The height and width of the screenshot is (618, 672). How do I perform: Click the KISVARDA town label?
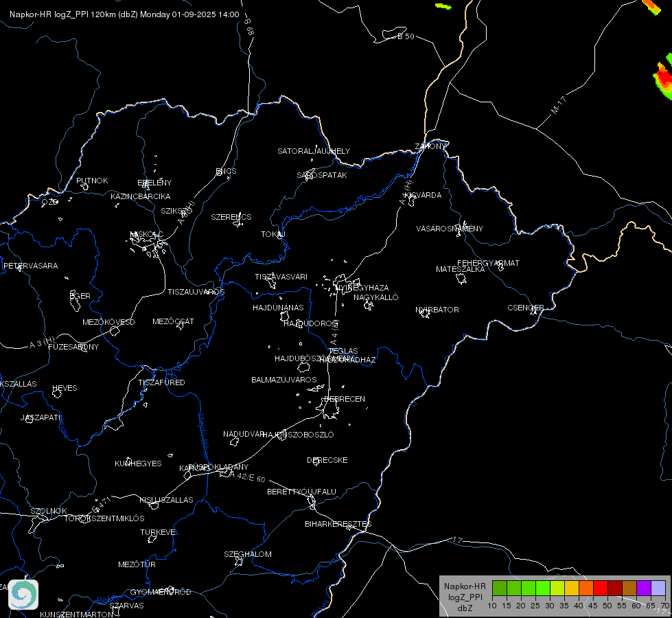[423, 195]
